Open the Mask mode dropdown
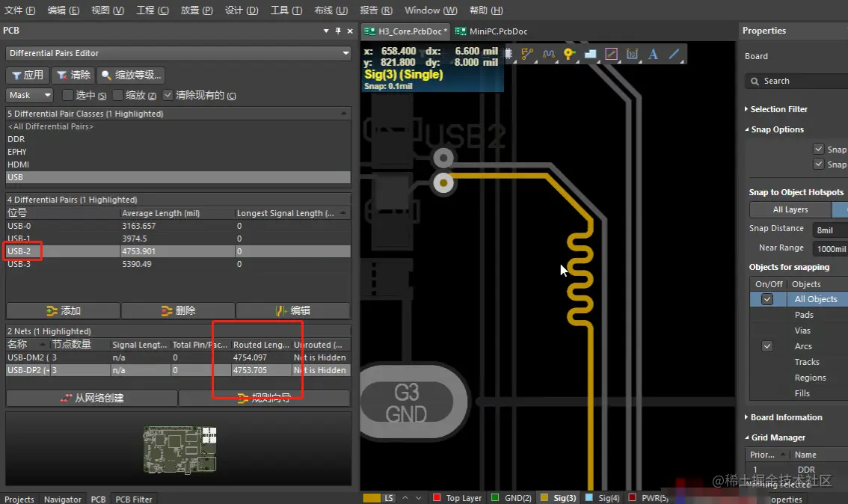Screen dimensions: 848x504 point(29,95)
